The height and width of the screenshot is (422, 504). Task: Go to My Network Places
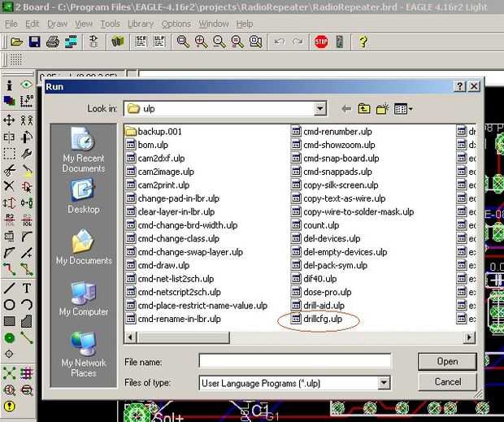click(x=84, y=355)
